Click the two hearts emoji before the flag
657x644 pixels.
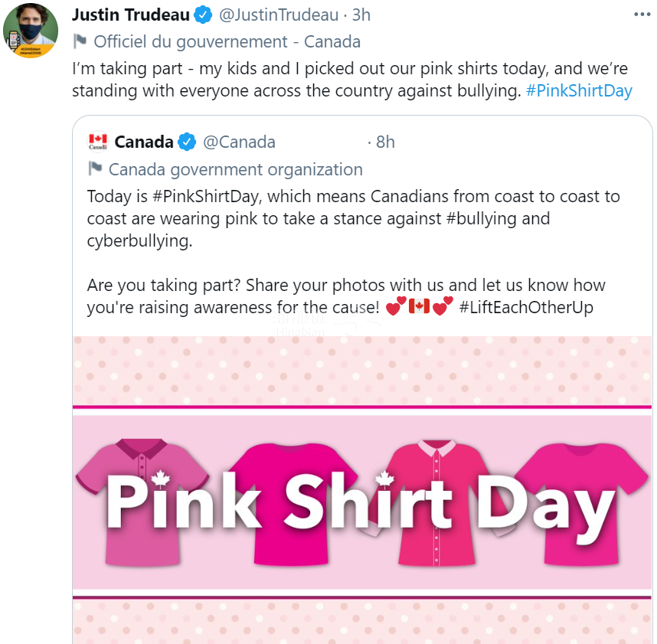click(396, 306)
